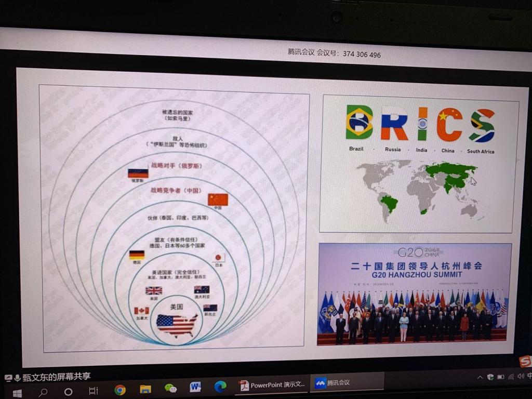
Task: Click the 腾讯会议 meeting number title text
Action: pos(334,54)
